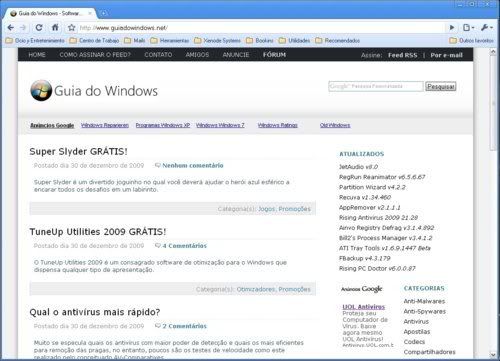Open the Anti-Spywares category

click(x=425, y=311)
